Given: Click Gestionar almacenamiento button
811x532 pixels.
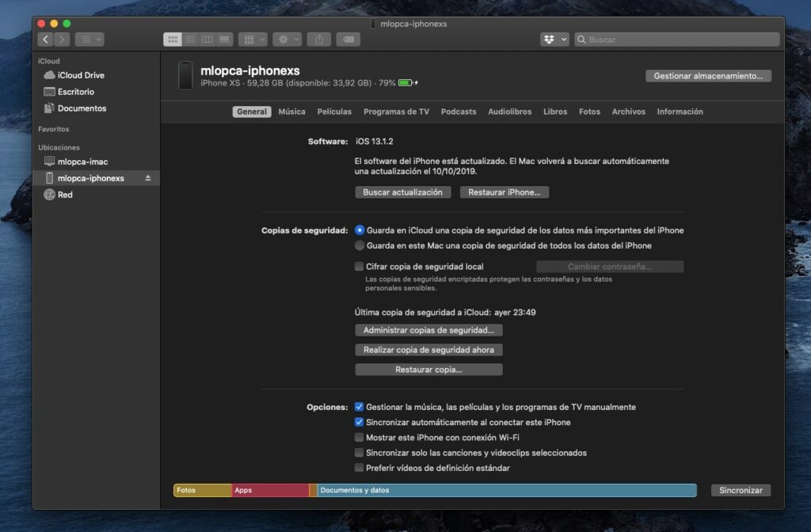Looking at the screenshot, I should (x=708, y=75).
